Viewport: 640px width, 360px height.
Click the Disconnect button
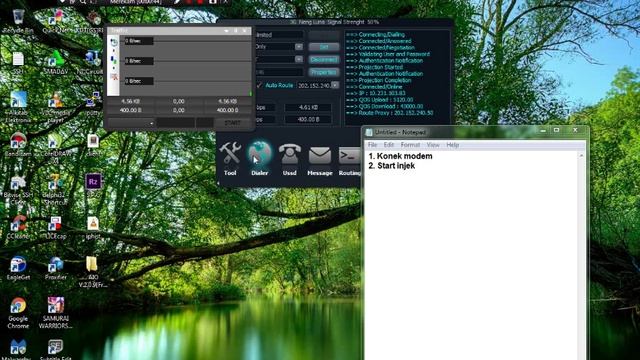click(324, 60)
